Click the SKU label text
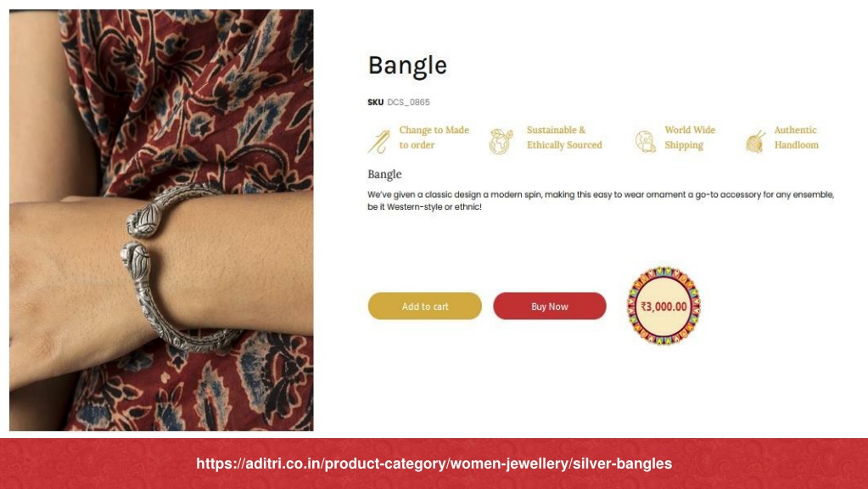The image size is (868, 489). click(x=375, y=103)
